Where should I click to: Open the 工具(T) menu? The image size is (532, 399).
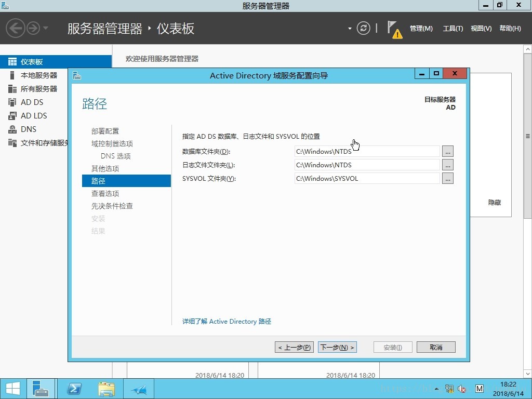(x=453, y=29)
